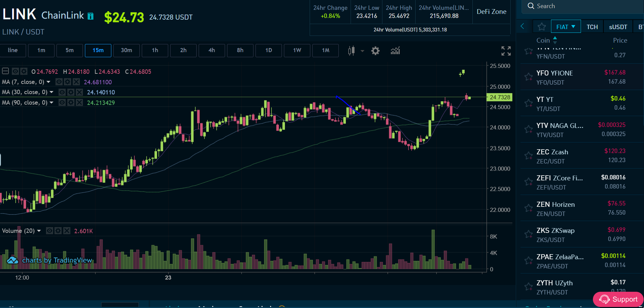Expand the MA (90, close, 0) dropdown
This screenshot has width=644, height=308.
[51, 103]
